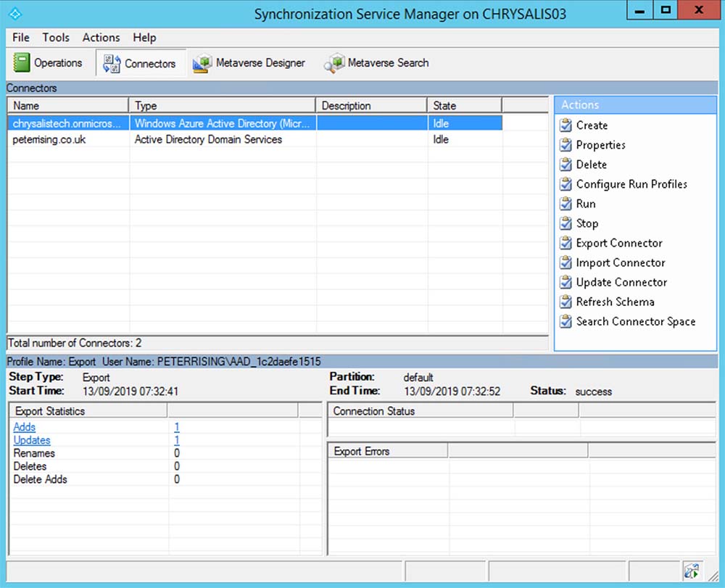Click the Adds export statistics link

[25, 427]
